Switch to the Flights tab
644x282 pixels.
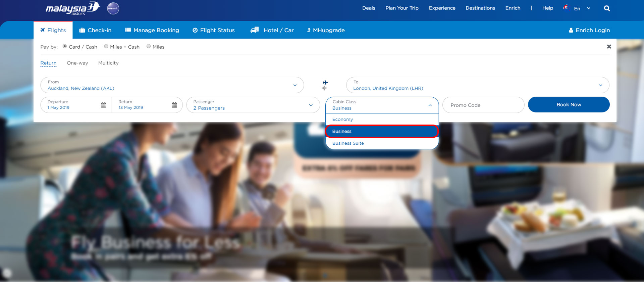coord(53,30)
